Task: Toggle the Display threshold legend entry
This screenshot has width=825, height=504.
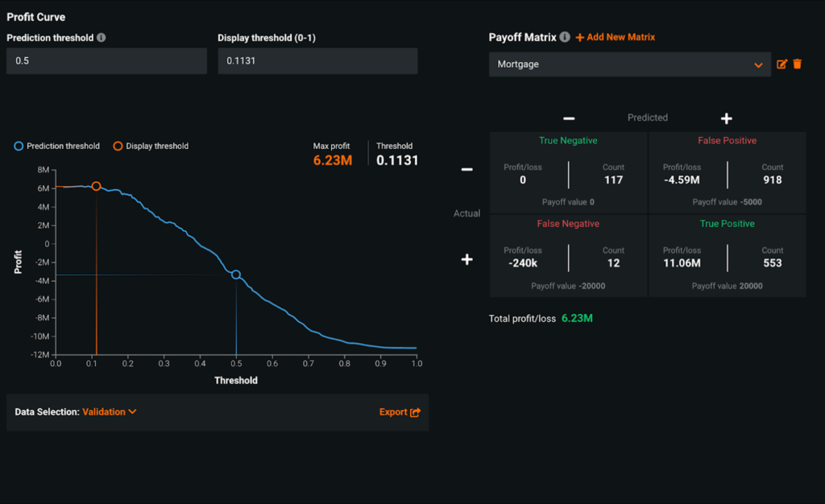Action: (x=159, y=146)
